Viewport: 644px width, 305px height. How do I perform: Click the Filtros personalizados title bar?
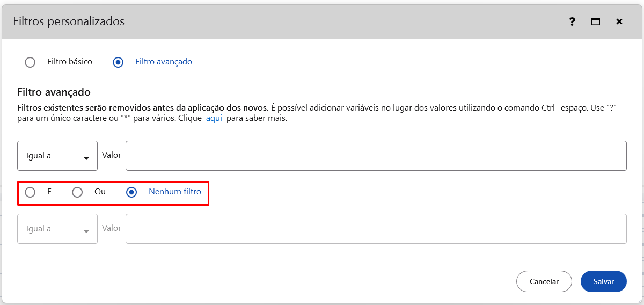(268, 21)
